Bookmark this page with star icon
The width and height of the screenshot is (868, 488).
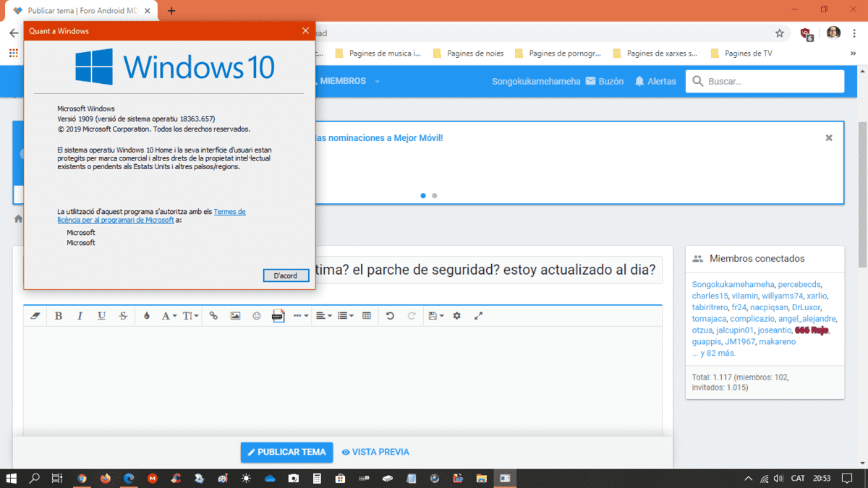[780, 33]
